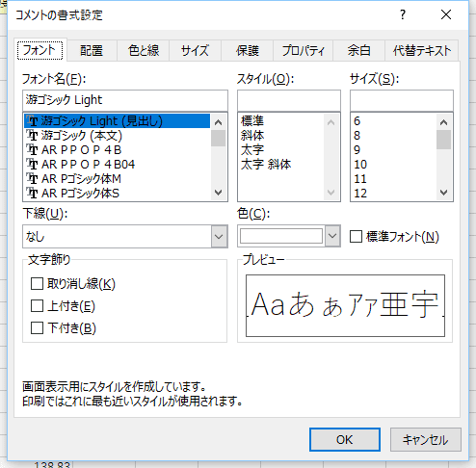Switch to the 配置 tab

tap(92, 51)
